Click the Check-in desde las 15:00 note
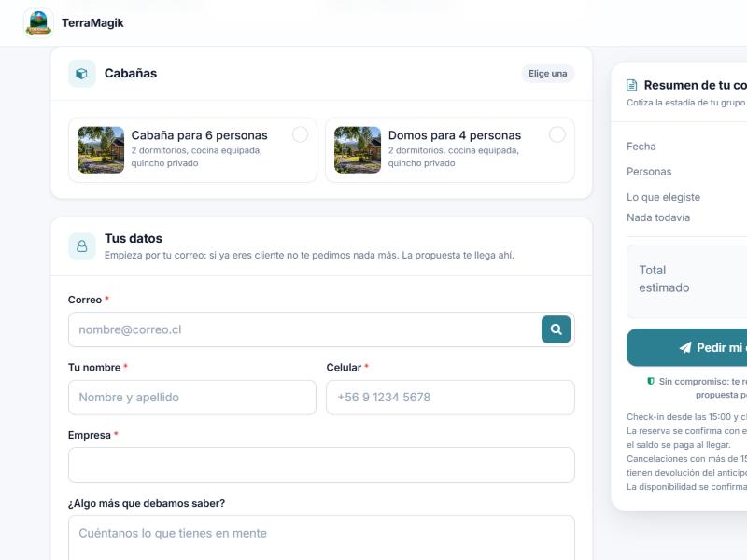The image size is (747, 560). pyautogui.click(x=687, y=416)
